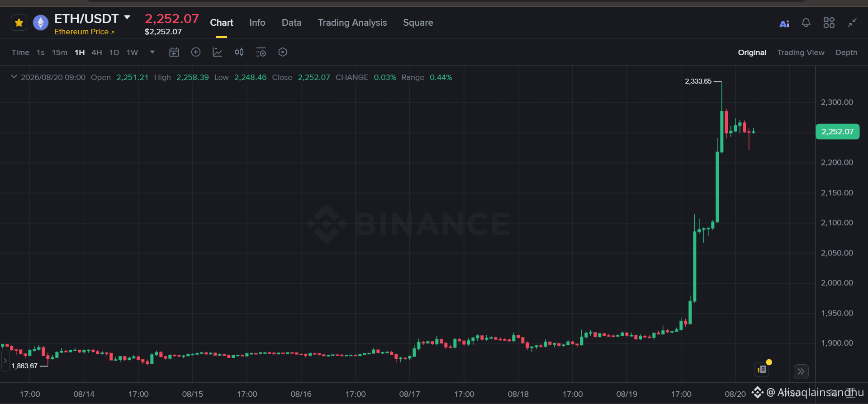Go to the Square tab
Image resolution: width=868 pixels, height=404 pixels.
[418, 23]
